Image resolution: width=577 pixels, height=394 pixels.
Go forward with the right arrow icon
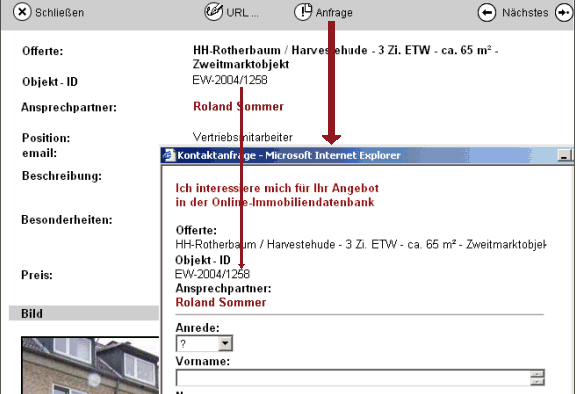564,13
